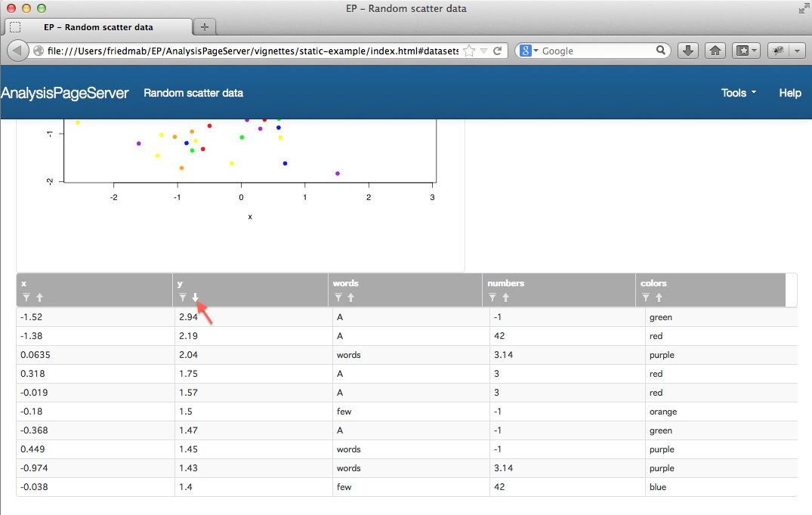812x515 pixels.
Task: Open the Tools dropdown menu
Action: 738,93
